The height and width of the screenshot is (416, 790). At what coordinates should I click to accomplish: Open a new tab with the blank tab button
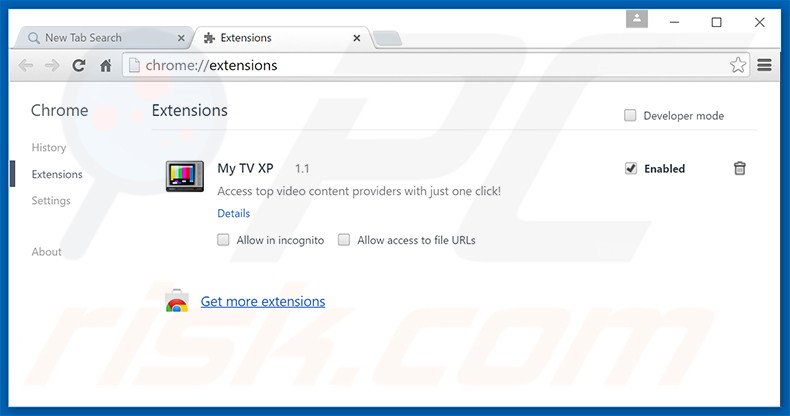[x=388, y=38]
